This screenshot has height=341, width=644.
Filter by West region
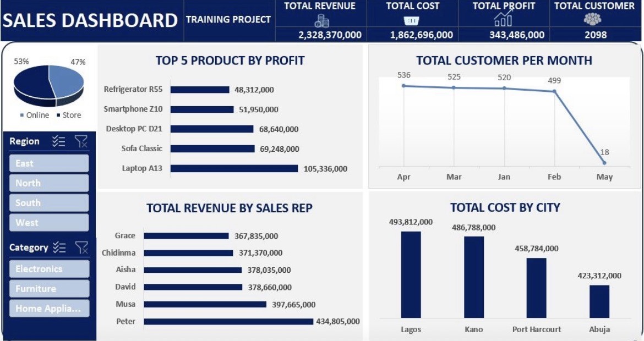(49, 222)
